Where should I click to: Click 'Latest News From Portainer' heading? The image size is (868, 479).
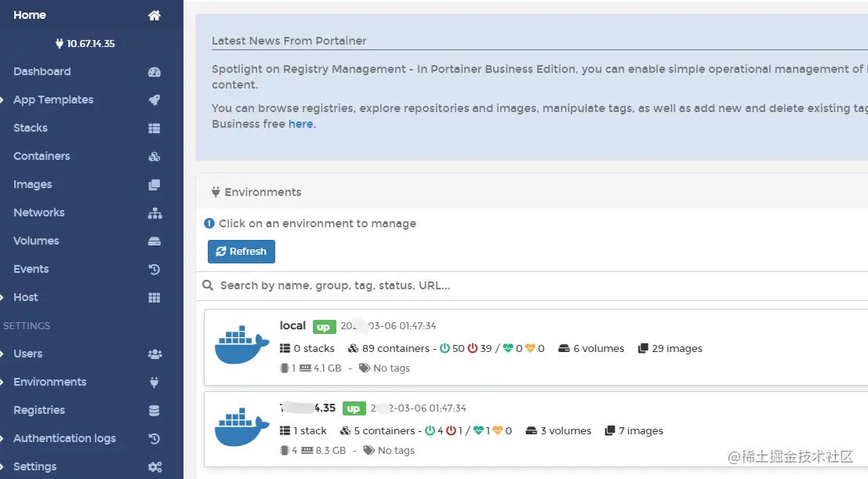(289, 41)
